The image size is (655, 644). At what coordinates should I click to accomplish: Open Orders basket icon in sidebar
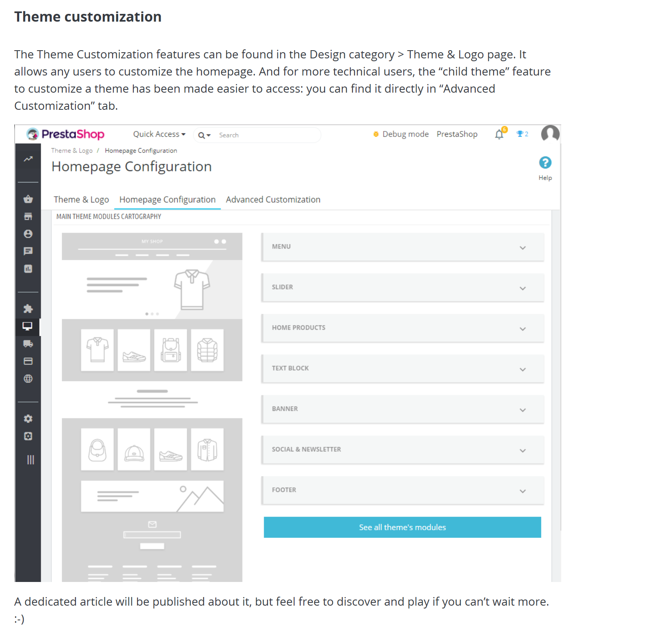28,199
